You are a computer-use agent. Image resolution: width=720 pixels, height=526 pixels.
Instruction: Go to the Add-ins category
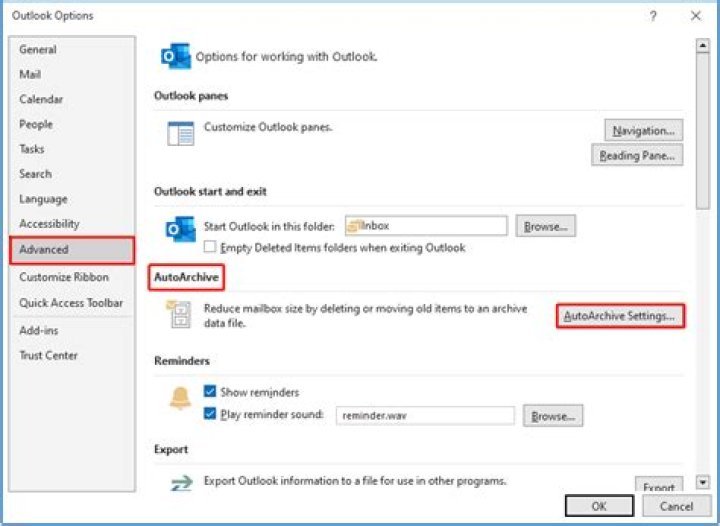pos(72,330)
